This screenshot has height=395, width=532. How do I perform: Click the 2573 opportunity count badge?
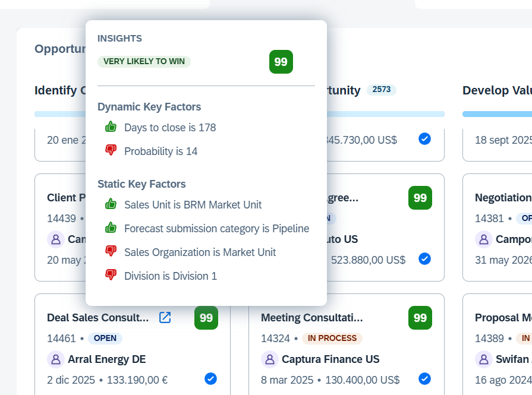pyautogui.click(x=381, y=90)
